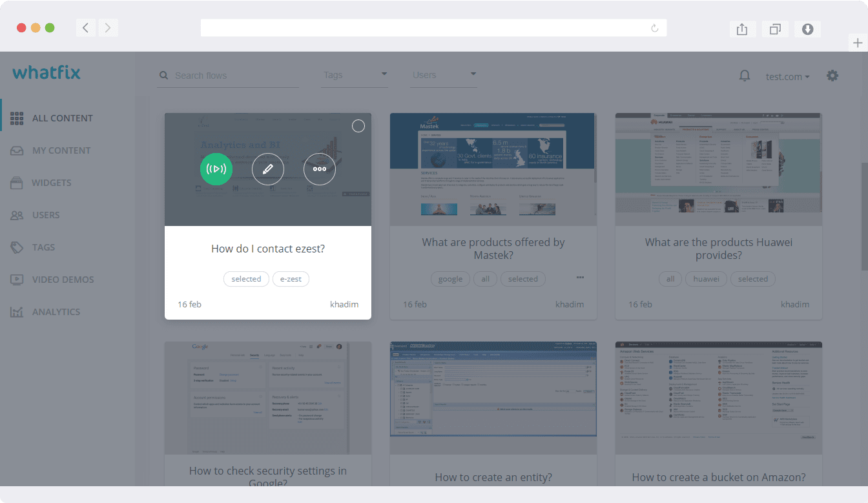Open the "How to create an entity?" thumbnail
868x503 pixels.
(493, 398)
